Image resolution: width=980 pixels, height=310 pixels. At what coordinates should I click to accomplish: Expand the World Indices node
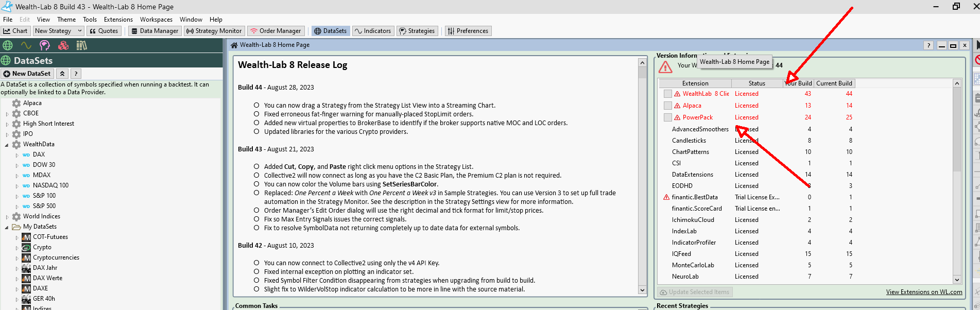click(x=7, y=216)
